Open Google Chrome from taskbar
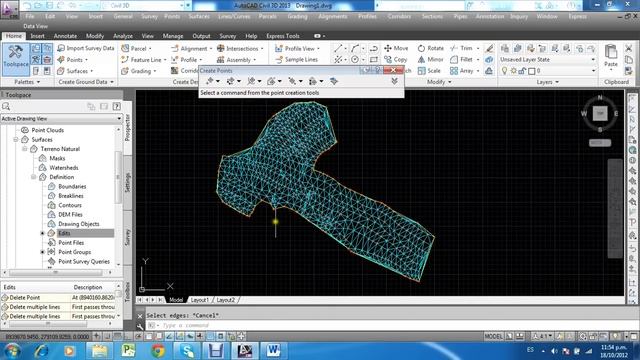The width and height of the screenshot is (640, 360). click(158, 351)
